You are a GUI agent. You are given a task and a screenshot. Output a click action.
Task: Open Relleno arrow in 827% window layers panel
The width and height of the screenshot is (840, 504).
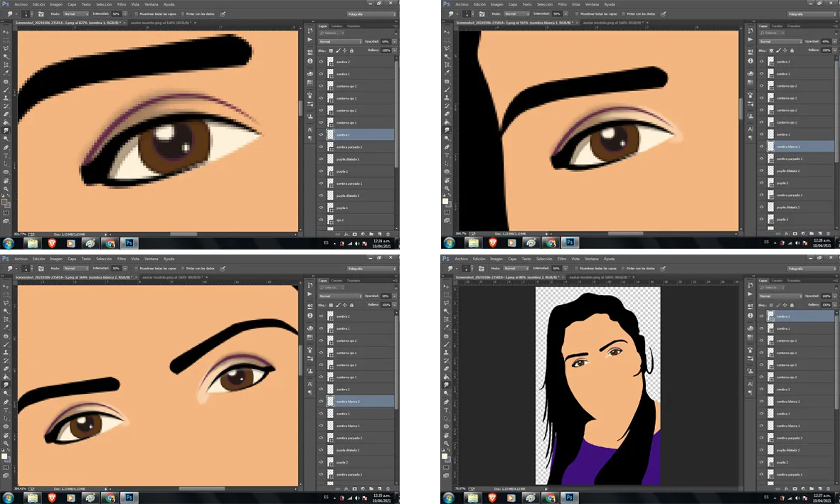(x=394, y=50)
